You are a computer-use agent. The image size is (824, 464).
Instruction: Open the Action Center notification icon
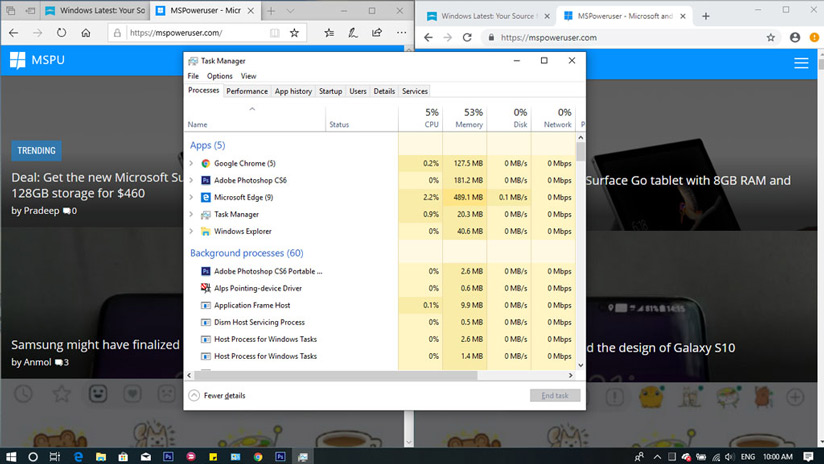(x=808, y=457)
